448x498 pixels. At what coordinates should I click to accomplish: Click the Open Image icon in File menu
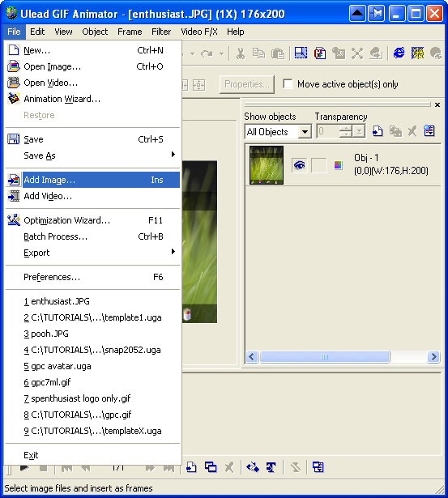[x=13, y=66]
